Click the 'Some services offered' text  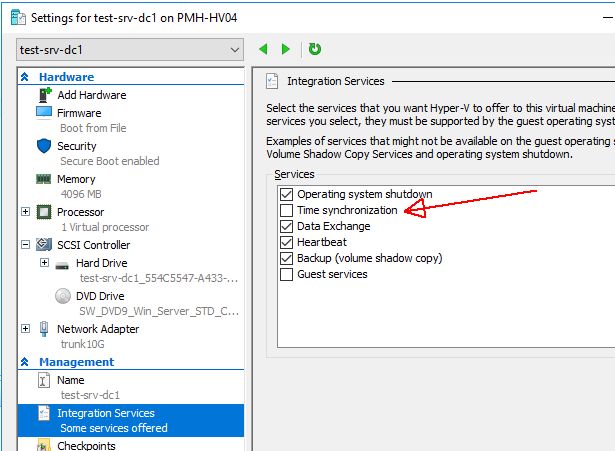tap(114, 428)
